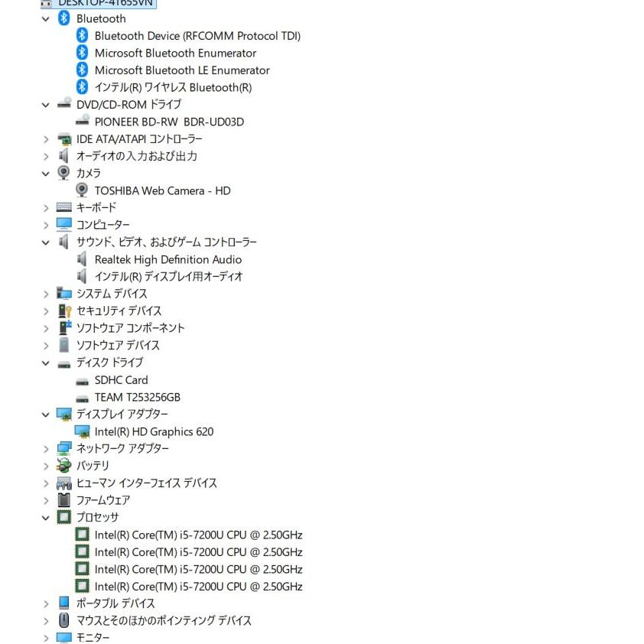Viewport: 644px width, 644px height.
Task: Collapse the プロセッサ category
Action: click(x=46, y=517)
